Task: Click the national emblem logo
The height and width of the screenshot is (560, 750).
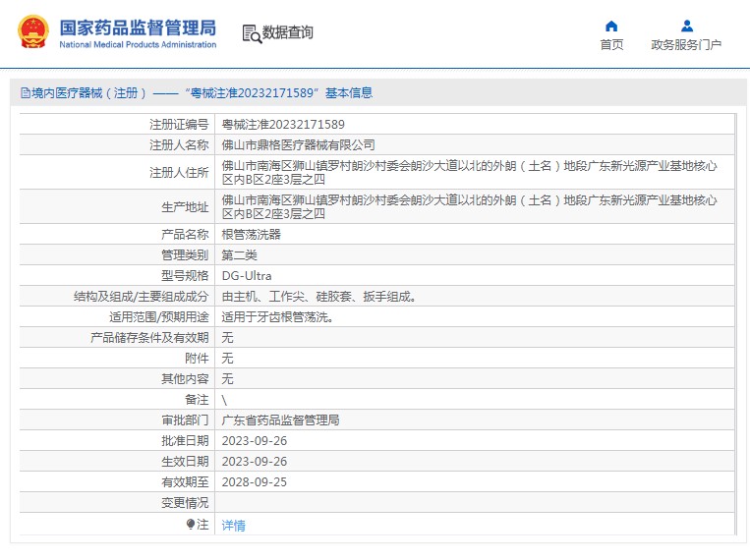Action: coord(32,32)
